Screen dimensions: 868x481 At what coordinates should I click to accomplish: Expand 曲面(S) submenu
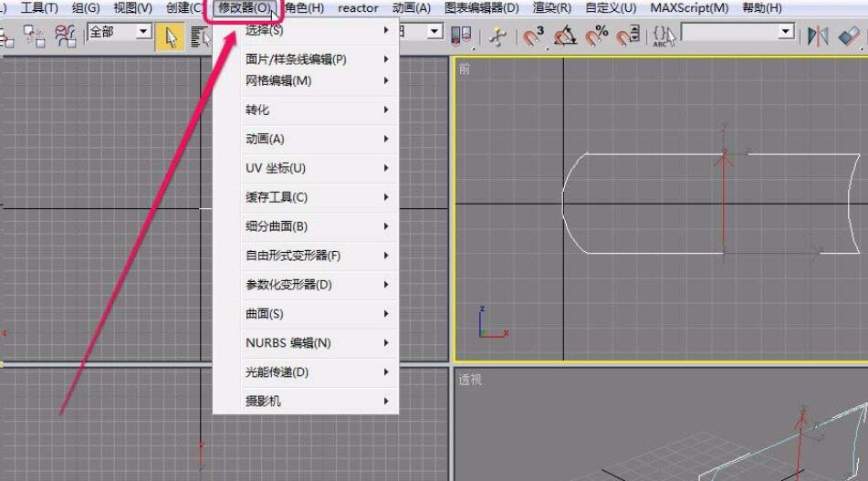pos(319,314)
